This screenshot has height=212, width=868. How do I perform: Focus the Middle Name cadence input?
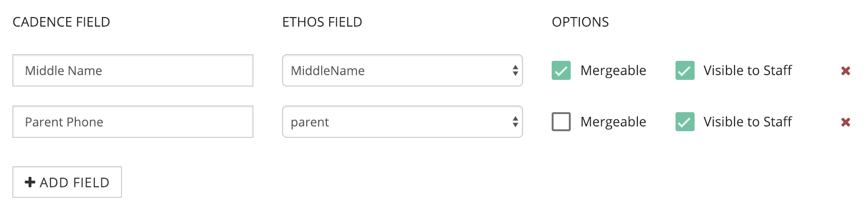132,71
